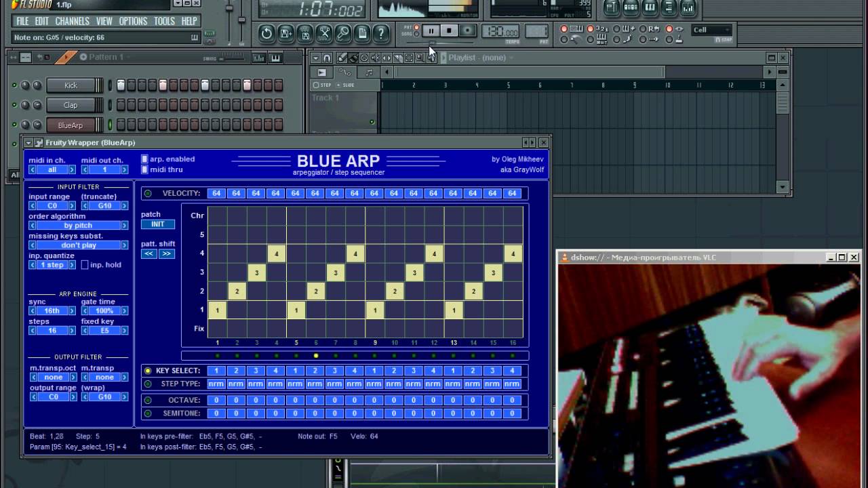Open the VIEW menu
Screen dimensions: 868x488
click(104, 21)
